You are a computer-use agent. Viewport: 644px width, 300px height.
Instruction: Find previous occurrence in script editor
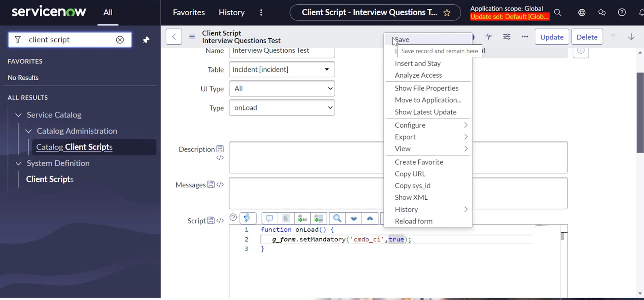click(x=370, y=218)
